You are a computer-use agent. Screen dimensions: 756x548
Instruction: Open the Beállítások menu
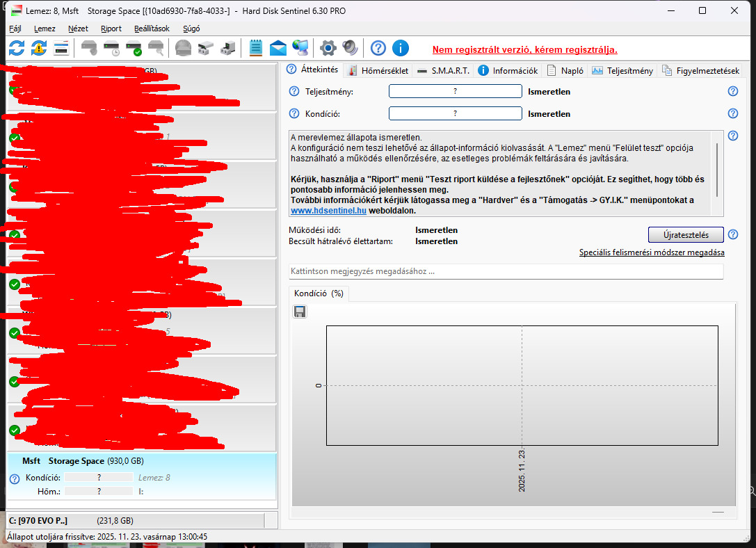coord(152,29)
